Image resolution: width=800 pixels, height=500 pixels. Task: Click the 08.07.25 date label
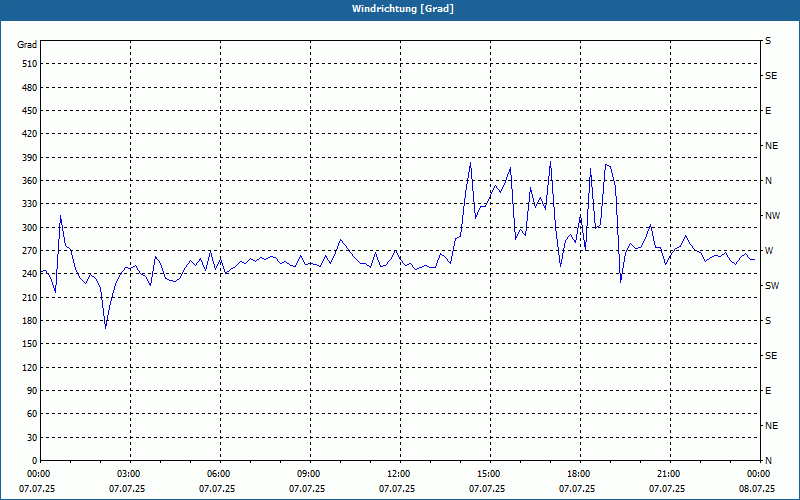pos(757,489)
